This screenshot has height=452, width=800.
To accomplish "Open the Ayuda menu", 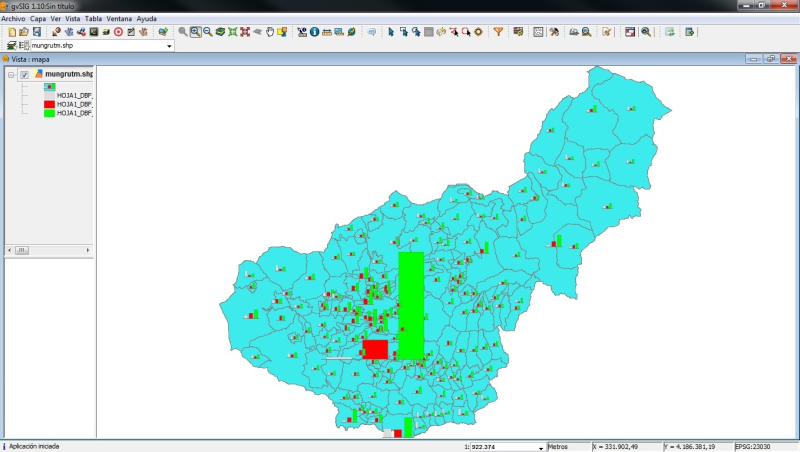I will (146, 18).
